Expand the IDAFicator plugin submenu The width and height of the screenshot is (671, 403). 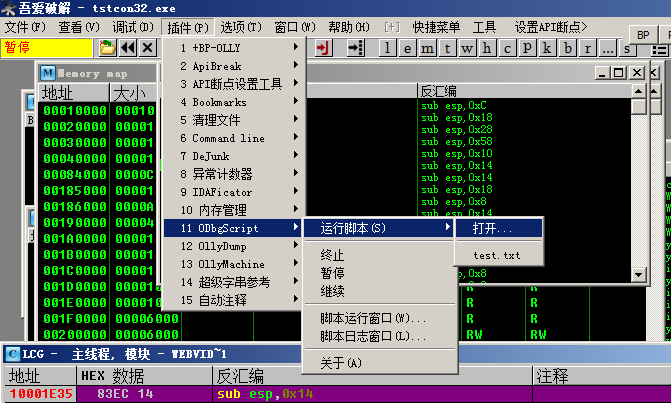tap(233, 192)
